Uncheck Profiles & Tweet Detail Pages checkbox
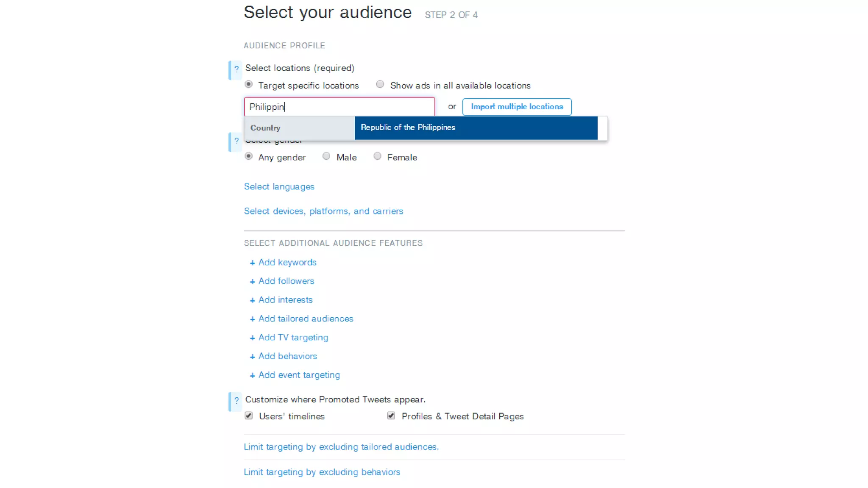This screenshot has height=488, width=868. click(x=391, y=416)
